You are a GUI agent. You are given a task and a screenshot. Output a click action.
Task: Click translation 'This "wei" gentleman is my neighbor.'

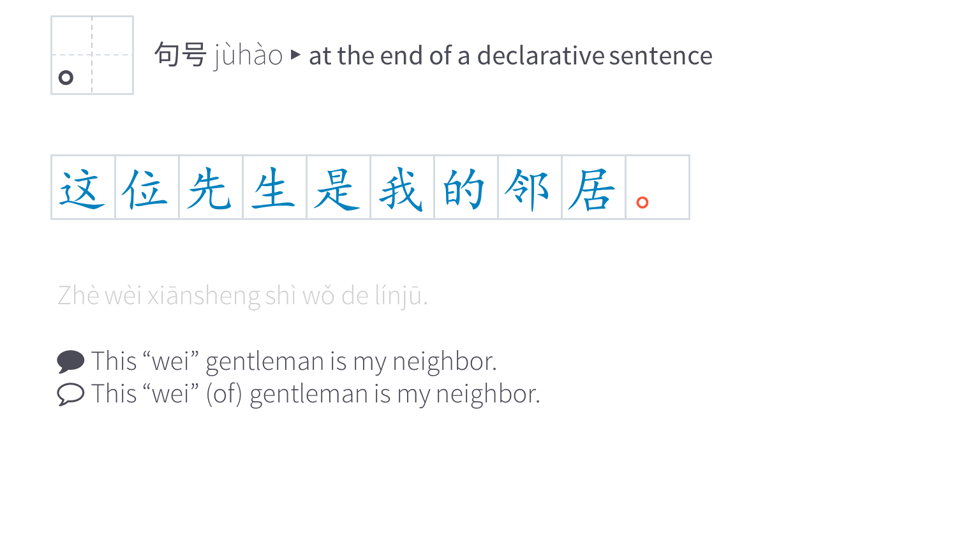pyautogui.click(x=293, y=362)
